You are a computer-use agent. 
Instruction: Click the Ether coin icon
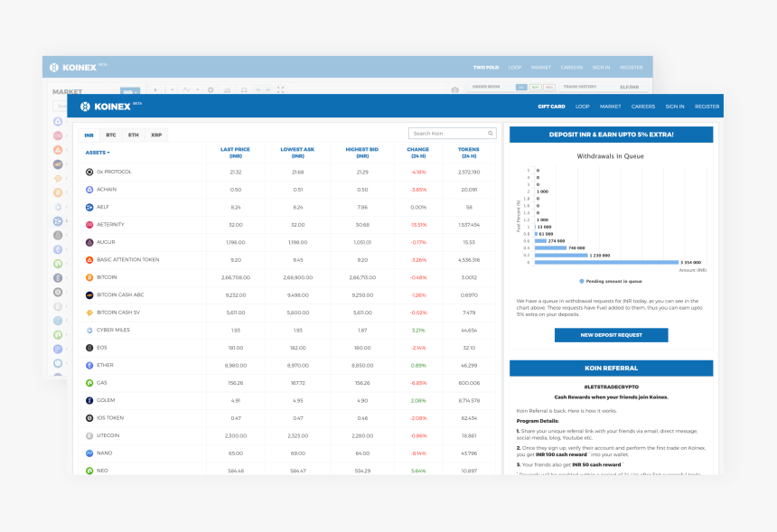89,365
